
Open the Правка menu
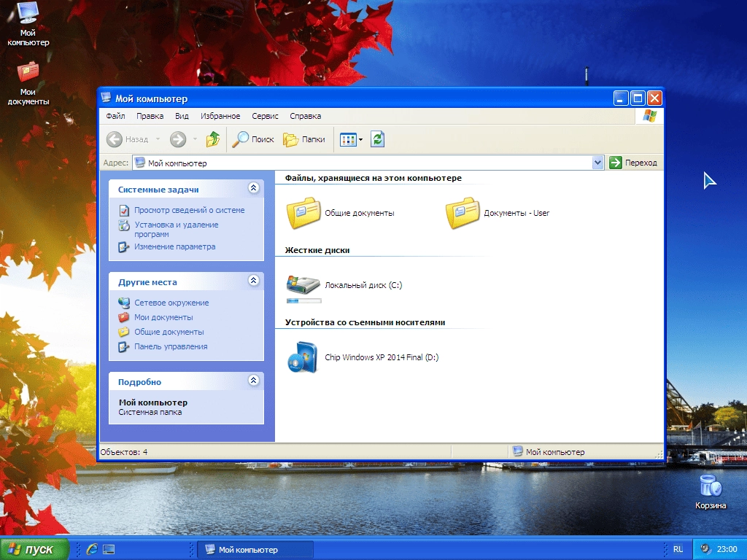click(150, 116)
